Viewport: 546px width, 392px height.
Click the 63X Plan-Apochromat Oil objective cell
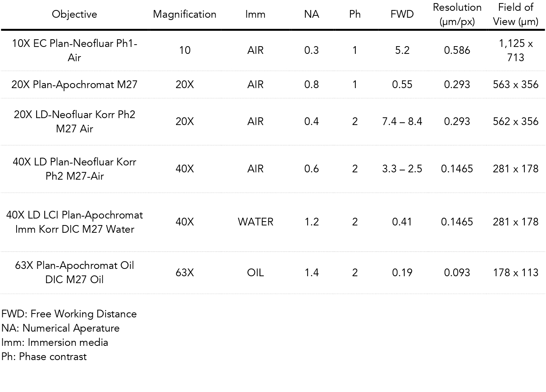click(74, 272)
